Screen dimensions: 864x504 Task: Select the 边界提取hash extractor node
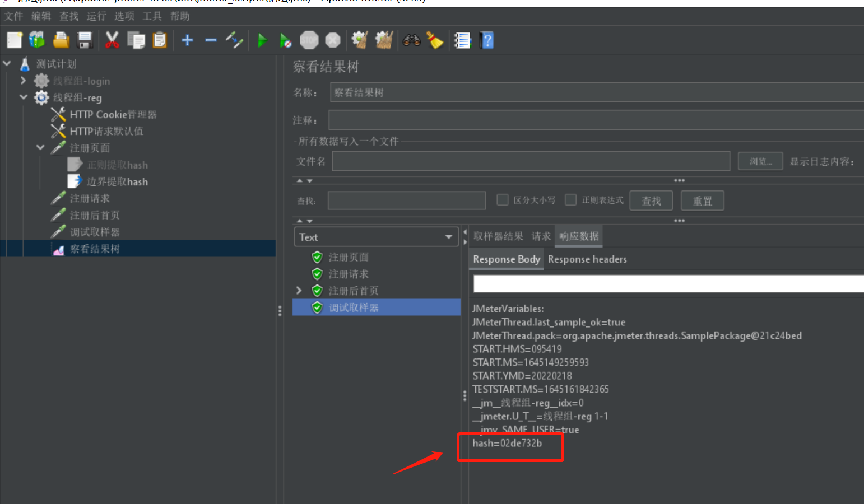tap(117, 181)
